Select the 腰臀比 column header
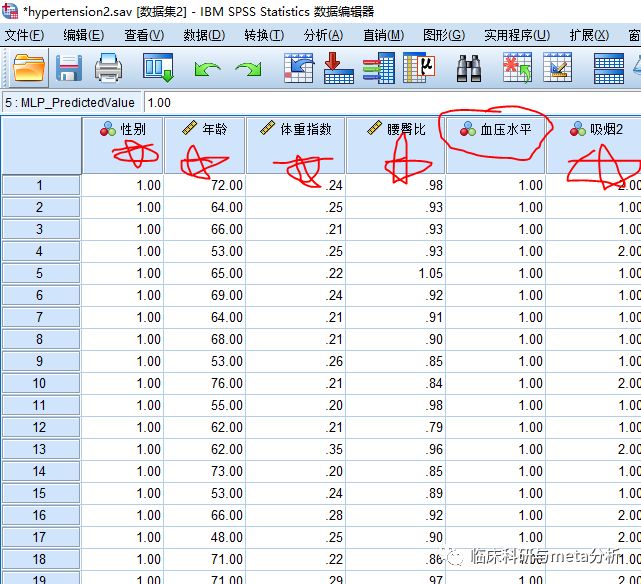The image size is (641, 584). (395, 145)
